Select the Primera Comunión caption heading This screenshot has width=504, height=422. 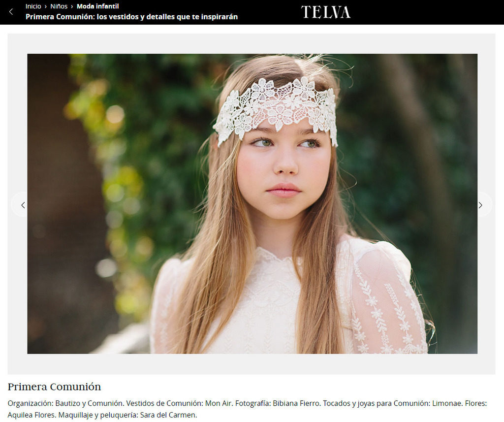(54, 387)
